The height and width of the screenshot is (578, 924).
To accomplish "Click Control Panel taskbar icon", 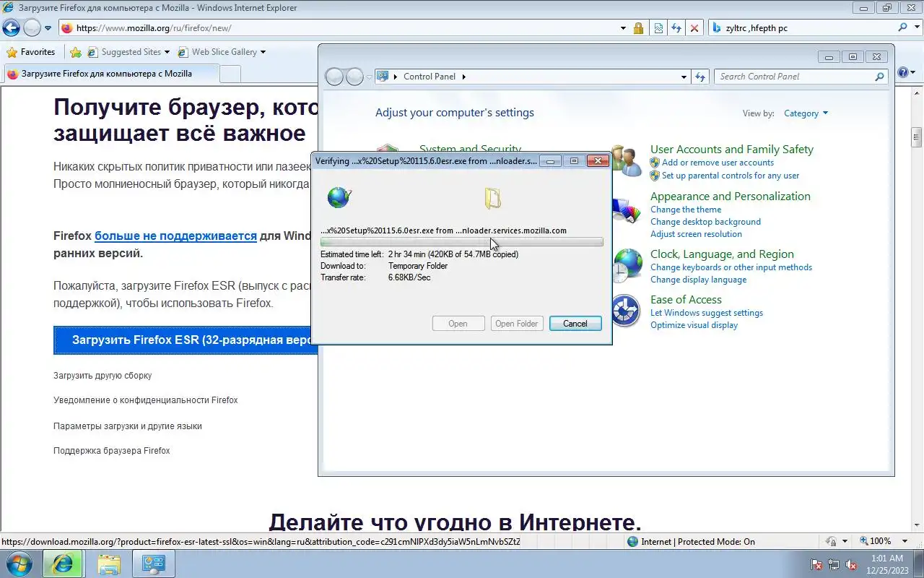I will click(154, 564).
